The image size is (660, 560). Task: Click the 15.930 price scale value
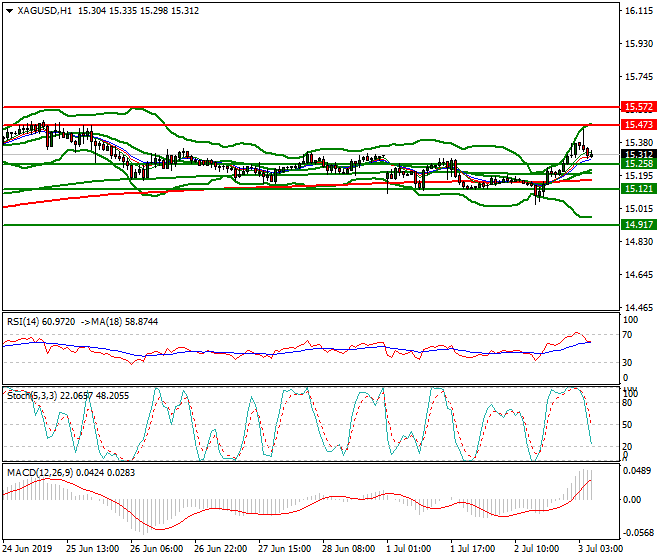pos(639,44)
